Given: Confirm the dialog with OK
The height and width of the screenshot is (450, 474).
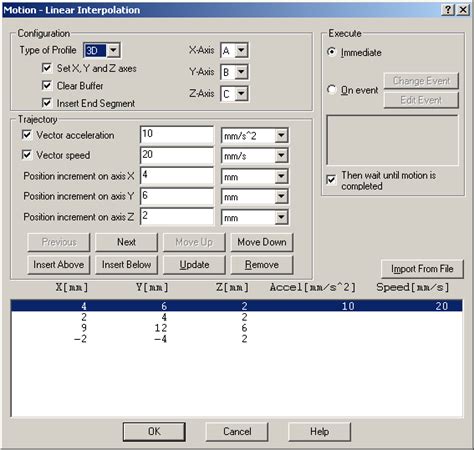Looking at the screenshot, I should click(x=154, y=432).
